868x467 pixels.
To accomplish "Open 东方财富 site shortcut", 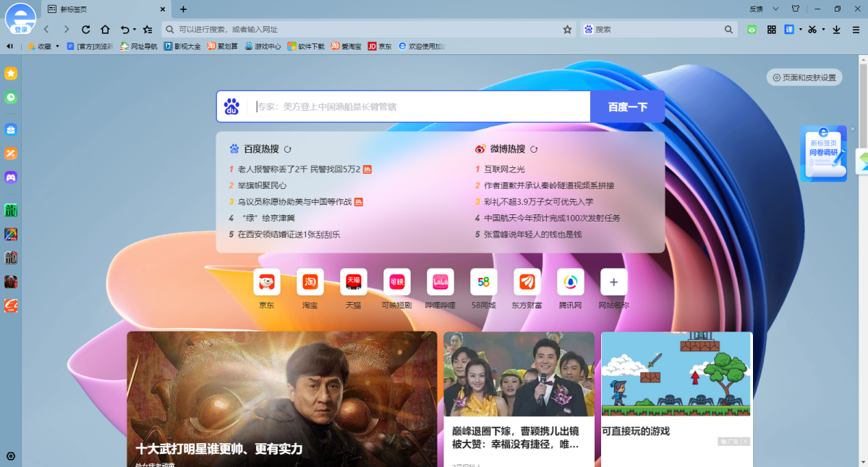I will [526, 282].
